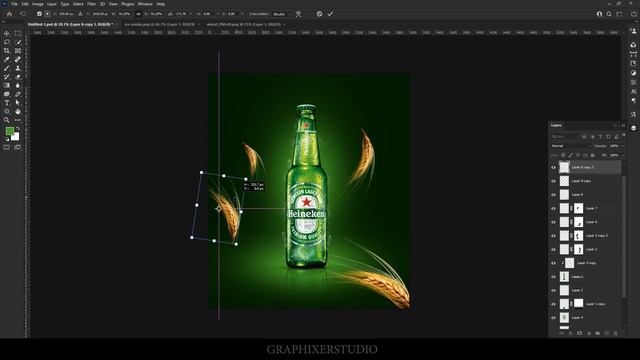Commit the transform with the checkmark
The height and width of the screenshot is (360, 640).
330,14
